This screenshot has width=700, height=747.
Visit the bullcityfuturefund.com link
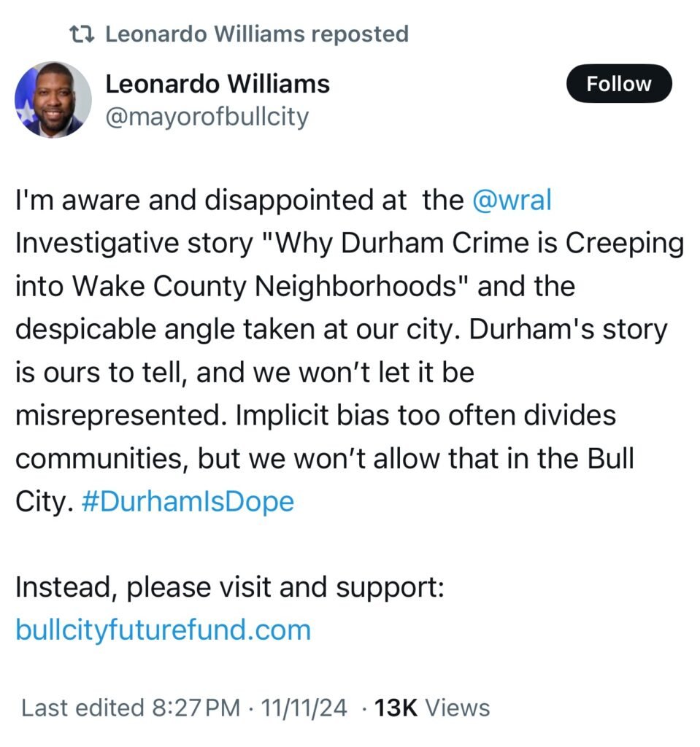click(163, 630)
